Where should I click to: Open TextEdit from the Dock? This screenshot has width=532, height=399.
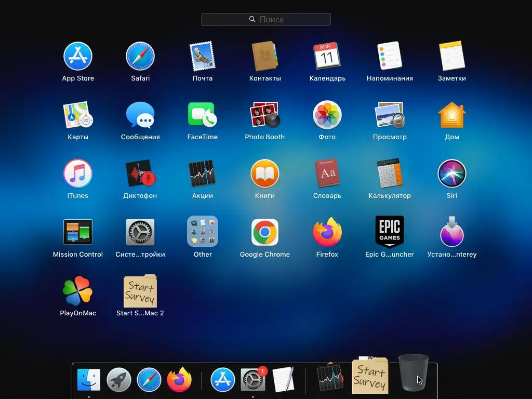click(x=283, y=379)
